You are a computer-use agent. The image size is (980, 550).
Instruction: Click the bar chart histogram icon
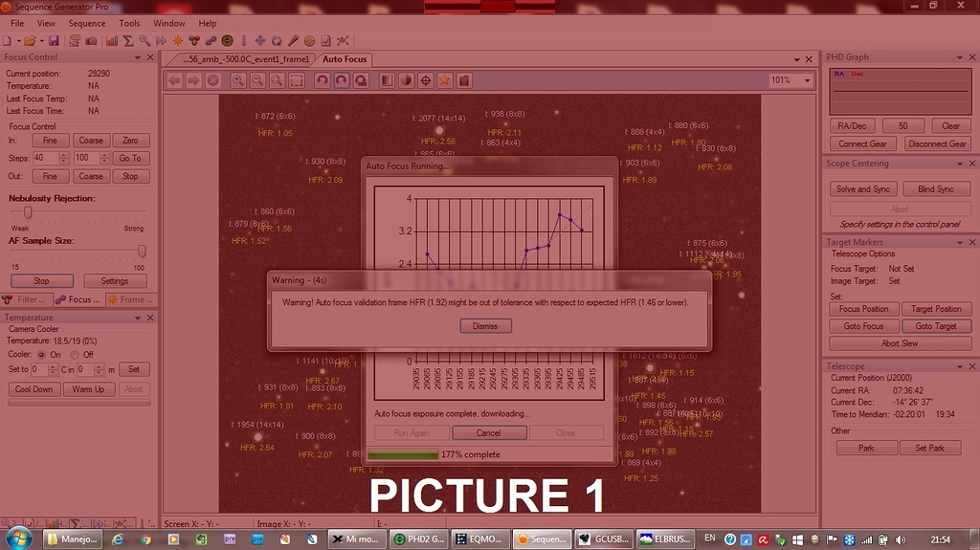[x=112, y=40]
